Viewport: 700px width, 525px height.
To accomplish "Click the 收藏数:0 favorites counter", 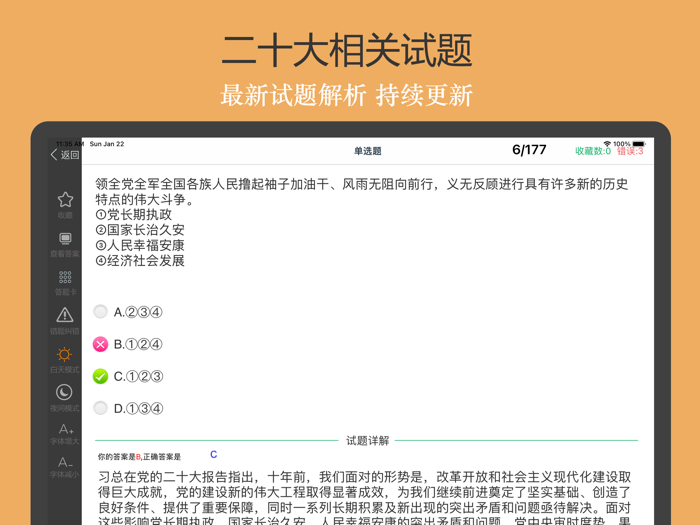I will pyautogui.click(x=593, y=151).
